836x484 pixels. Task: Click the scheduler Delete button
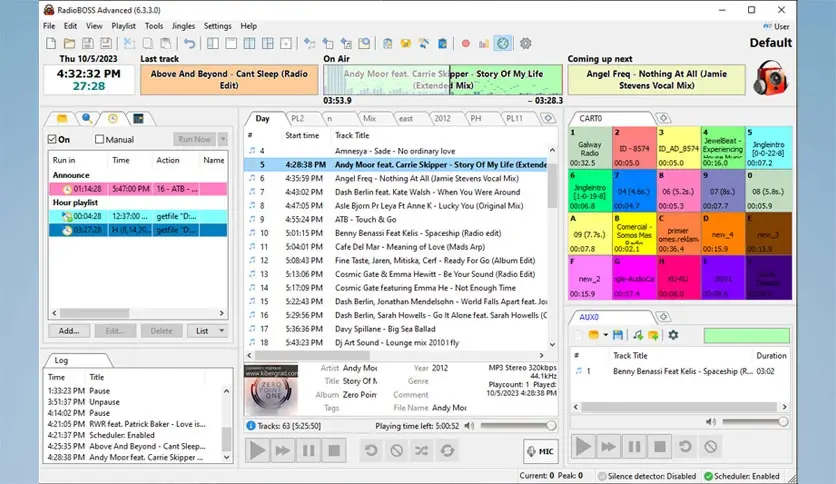(161, 331)
